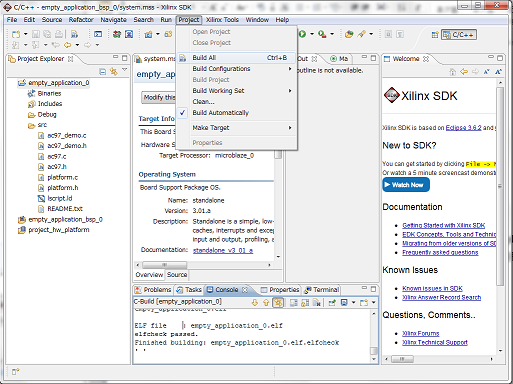This screenshot has height=384, width=513.
Task: Open Getting Started with Xilinx SDK link
Action: 443,225
